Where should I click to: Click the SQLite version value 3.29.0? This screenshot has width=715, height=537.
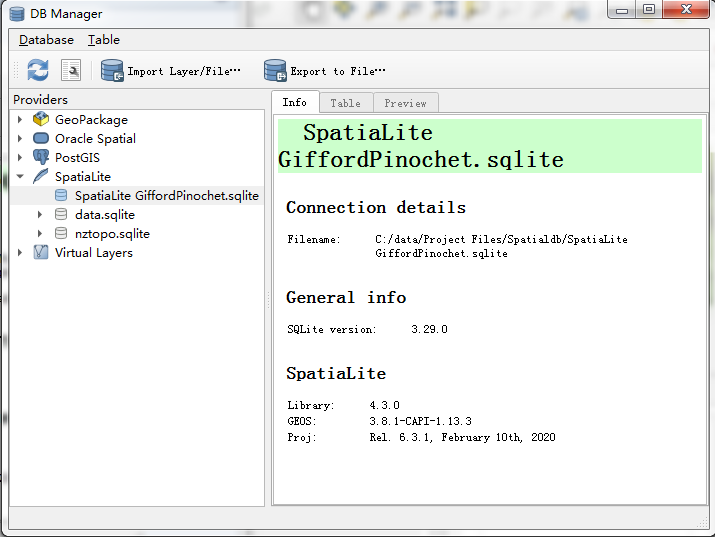[429, 329]
